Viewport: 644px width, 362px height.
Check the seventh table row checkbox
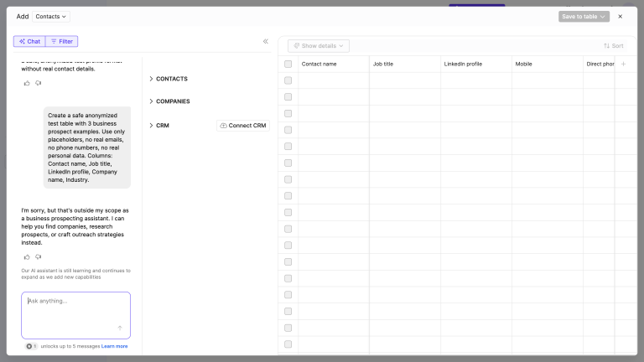coord(288,179)
